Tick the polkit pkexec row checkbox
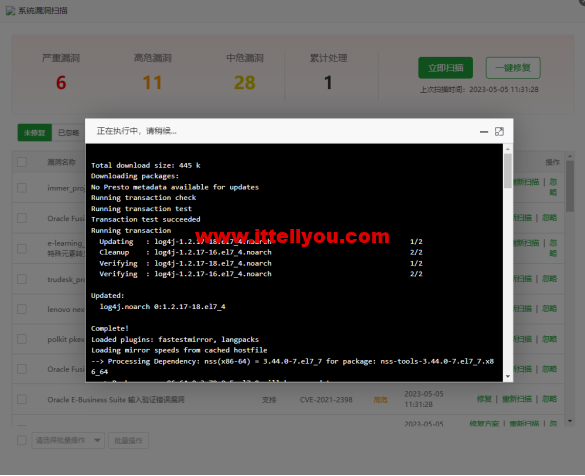The width and height of the screenshot is (585, 476). point(22,339)
